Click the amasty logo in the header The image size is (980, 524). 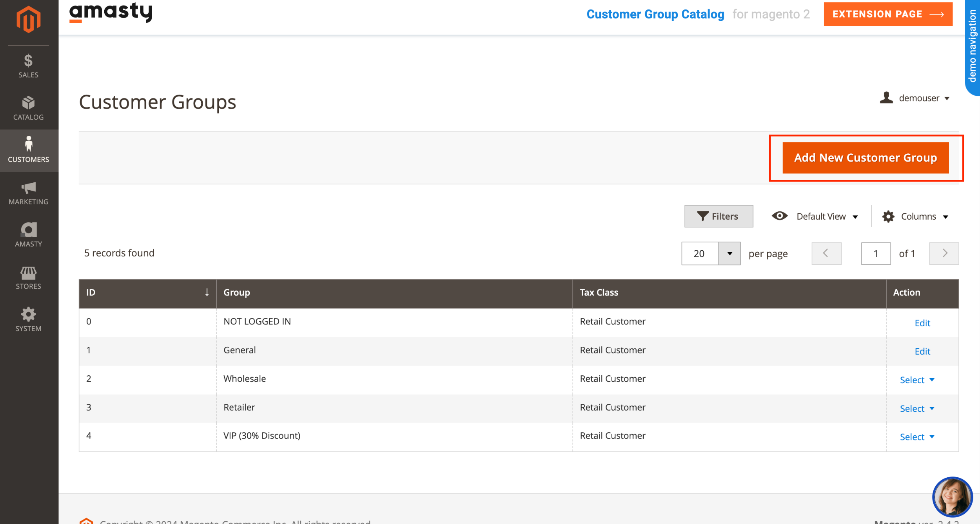click(111, 13)
